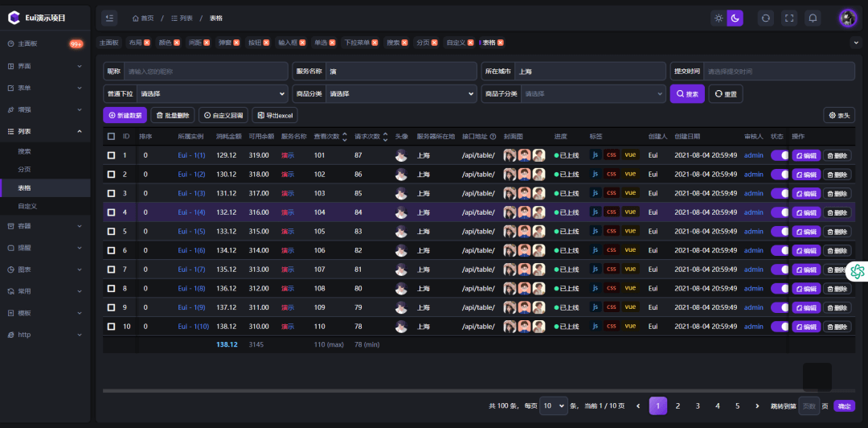
Task: Open the notification bell
Action: pos(813,19)
